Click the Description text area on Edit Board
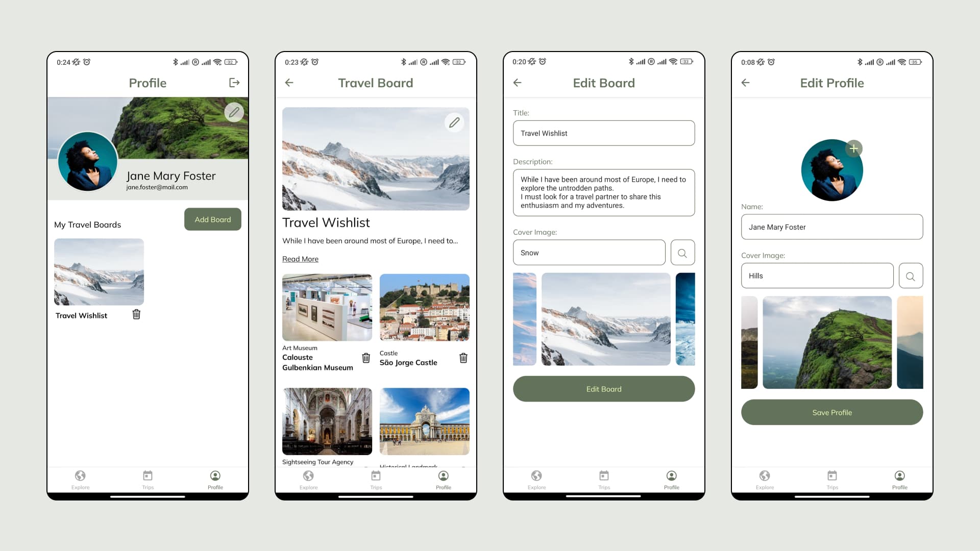This screenshot has width=980, height=551. [x=604, y=192]
